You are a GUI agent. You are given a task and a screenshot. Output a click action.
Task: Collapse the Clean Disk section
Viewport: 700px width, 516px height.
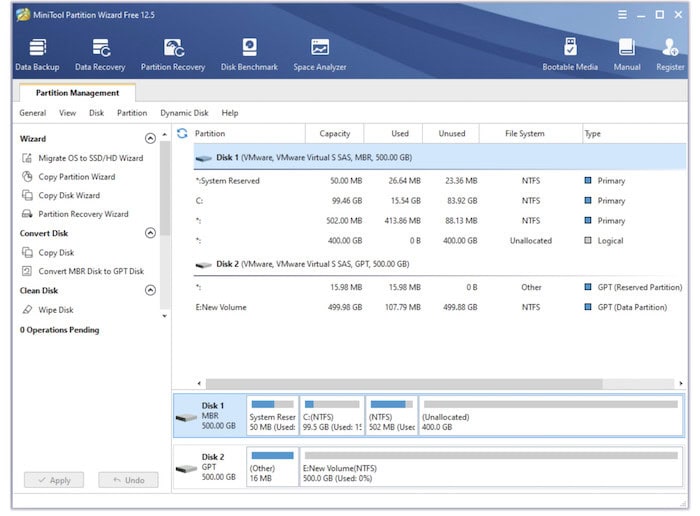[150, 291]
